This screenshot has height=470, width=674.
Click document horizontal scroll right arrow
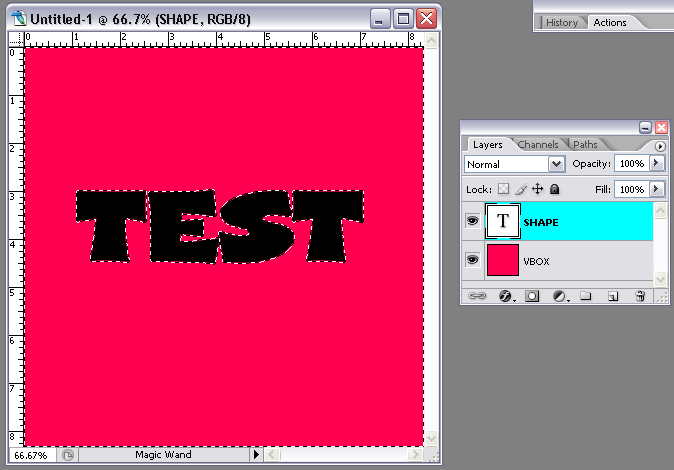(415, 455)
